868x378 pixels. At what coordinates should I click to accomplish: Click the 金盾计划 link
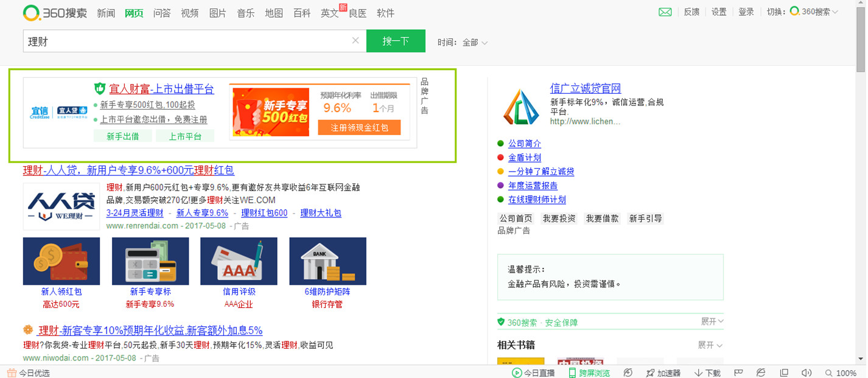pyautogui.click(x=525, y=158)
